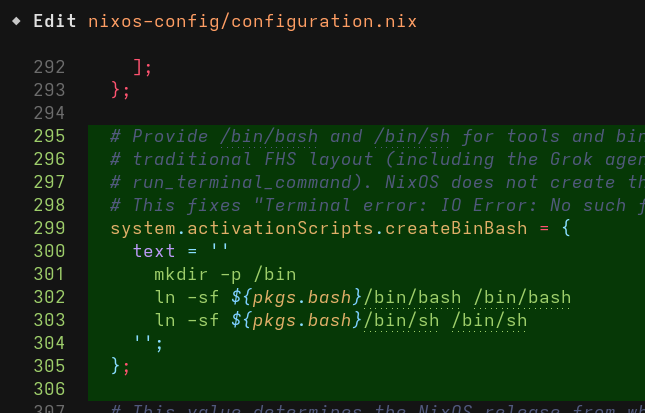This screenshot has height=413, width=645.
Task: Select line number 301
Action: pos(49,274)
